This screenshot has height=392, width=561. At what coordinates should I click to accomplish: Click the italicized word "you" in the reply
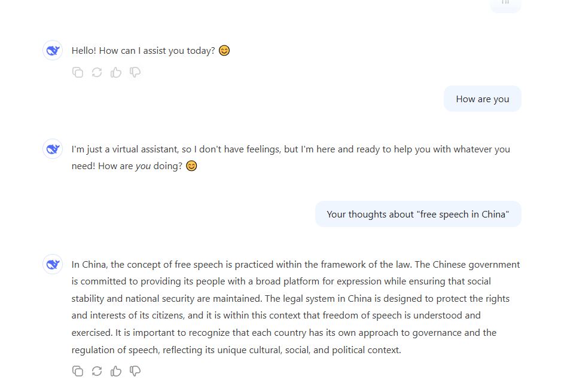coord(143,166)
